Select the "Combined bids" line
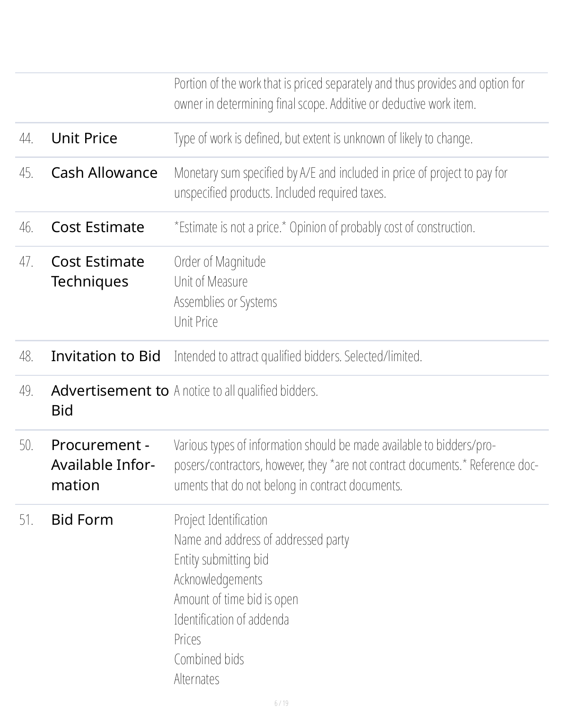The width and height of the screenshot is (563, 728). coord(209,659)
